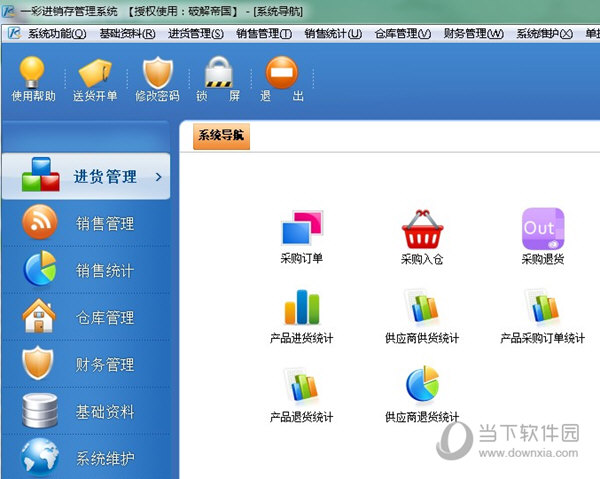The height and width of the screenshot is (479, 600).
Task: Click the 产品退货统计 text label
Action: tap(302, 417)
